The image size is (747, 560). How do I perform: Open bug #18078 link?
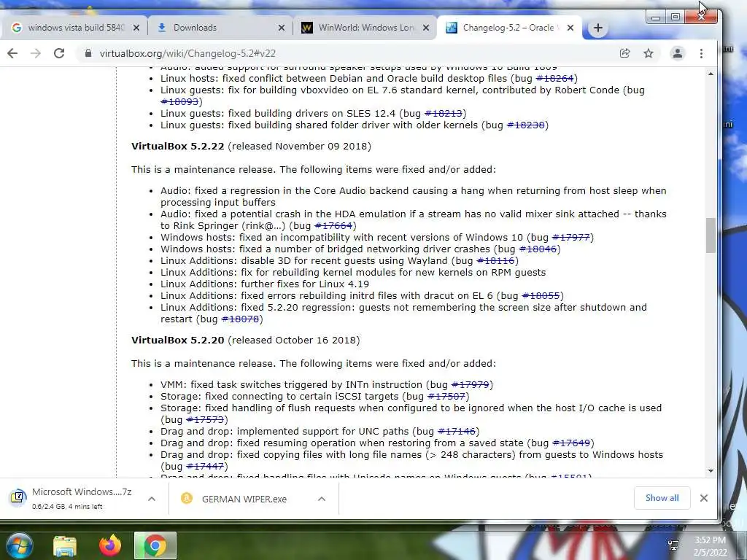[x=240, y=319]
